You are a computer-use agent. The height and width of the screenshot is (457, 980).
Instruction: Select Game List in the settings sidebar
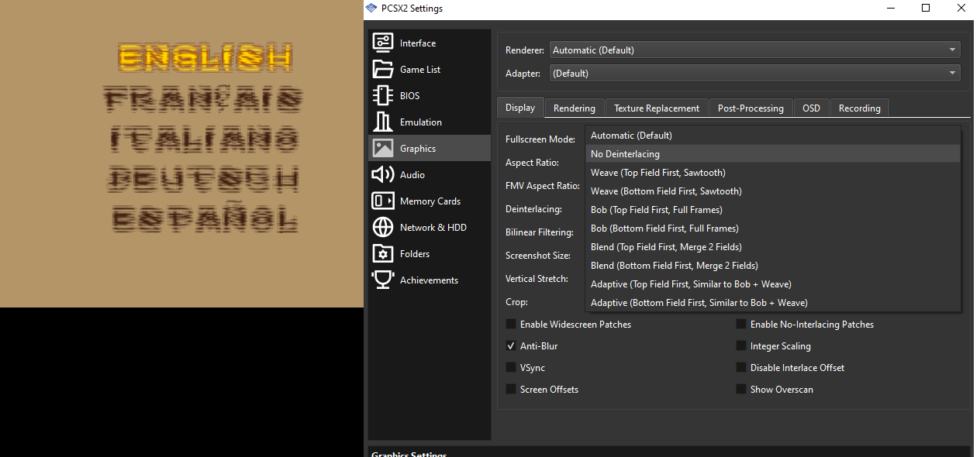pos(430,69)
